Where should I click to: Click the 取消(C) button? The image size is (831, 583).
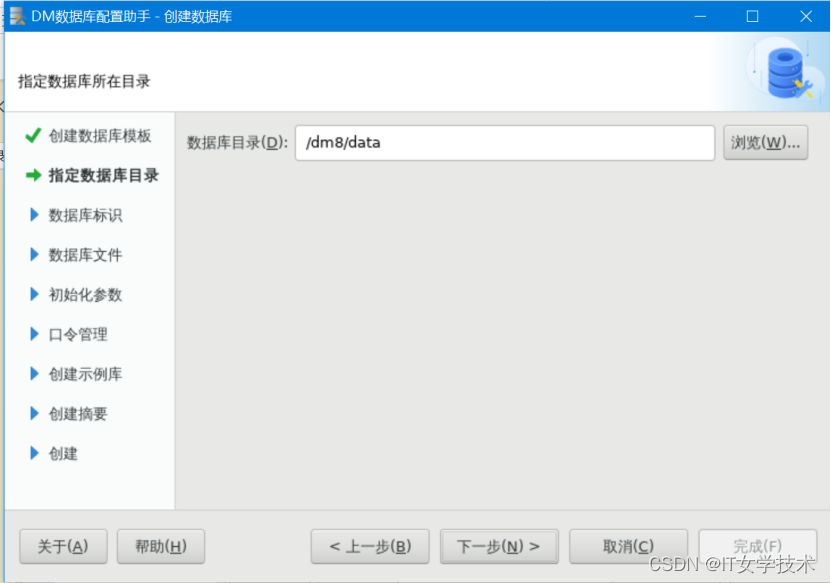(627, 546)
